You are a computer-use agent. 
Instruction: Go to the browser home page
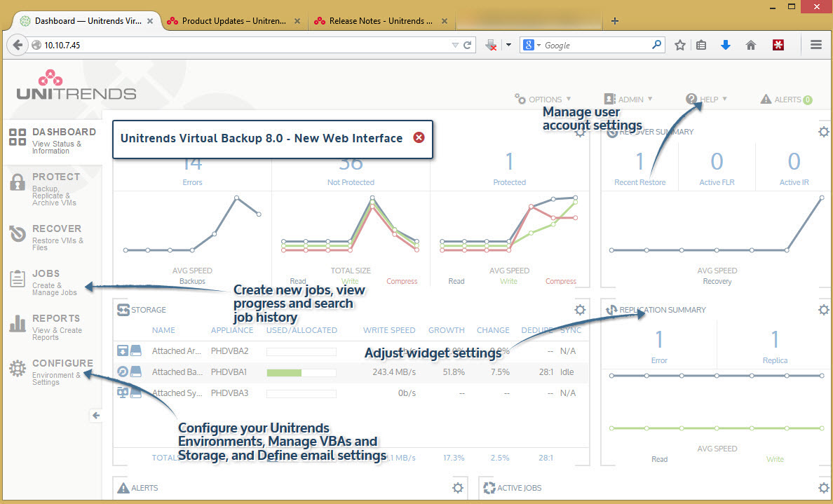(751, 45)
